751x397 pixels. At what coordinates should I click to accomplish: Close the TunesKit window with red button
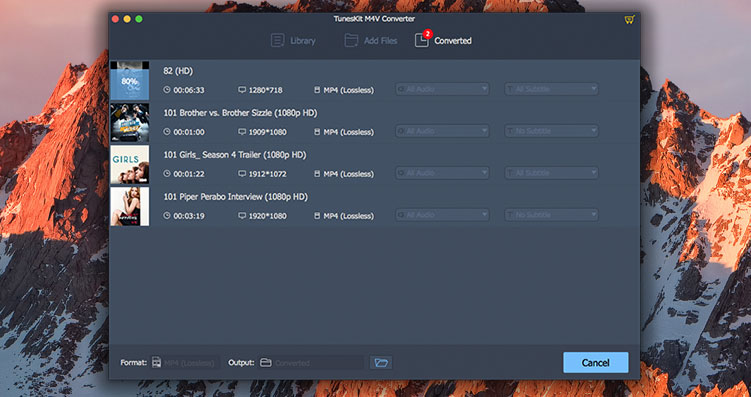[115, 19]
